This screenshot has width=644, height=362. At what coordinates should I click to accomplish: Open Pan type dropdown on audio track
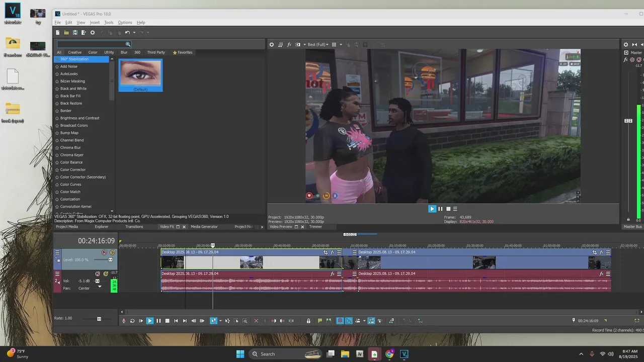99,287
